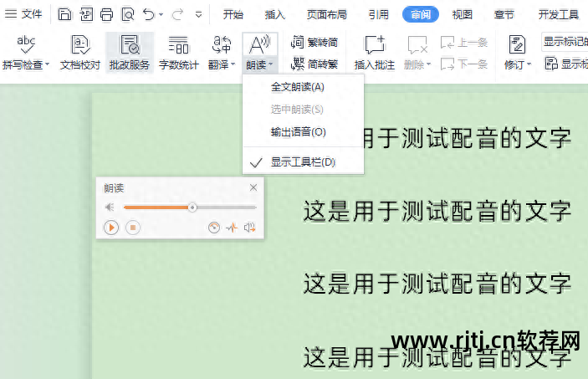Image resolution: width=588 pixels, height=379 pixels.
Task: Click the reading speed dial icon
Action: pyautogui.click(x=214, y=228)
